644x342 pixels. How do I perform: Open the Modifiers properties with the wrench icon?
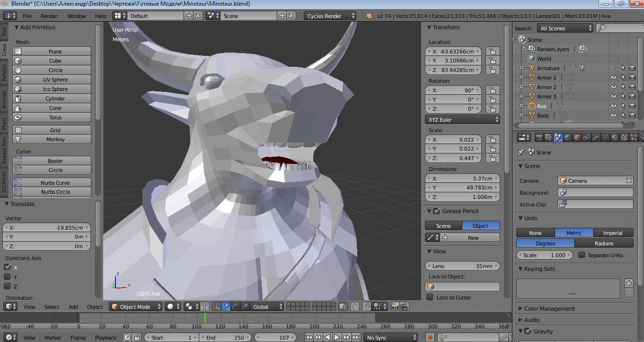[x=596, y=137]
